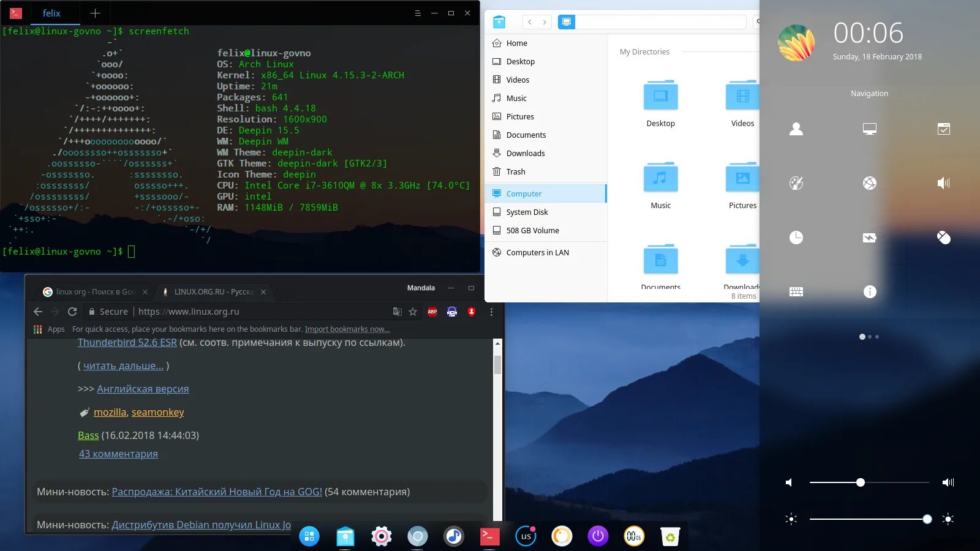Screen dimensions: 980x551
Task: Click the Английская версия link
Action: coord(143,389)
